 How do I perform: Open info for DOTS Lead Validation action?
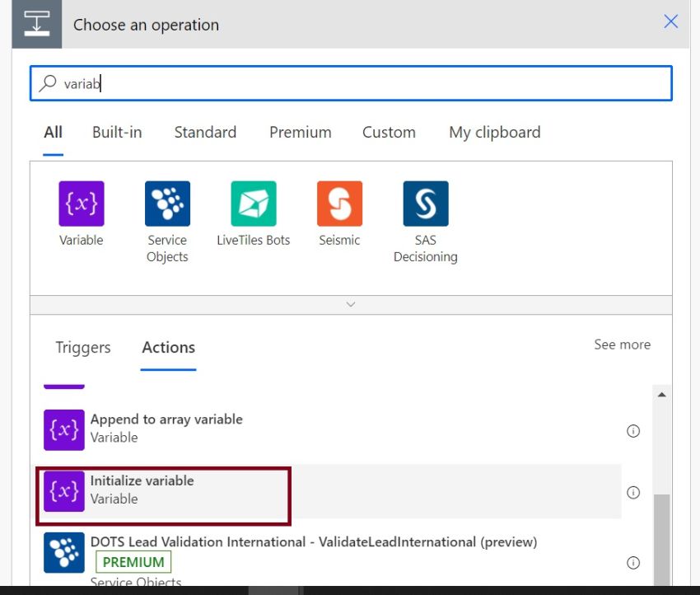pyautogui.click(x=633, y=563)
